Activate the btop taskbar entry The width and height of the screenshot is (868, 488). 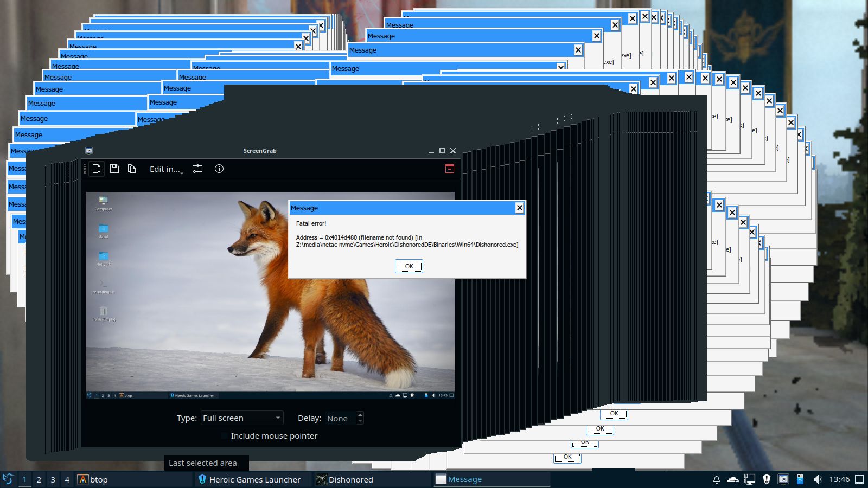(x=134, y=479)
